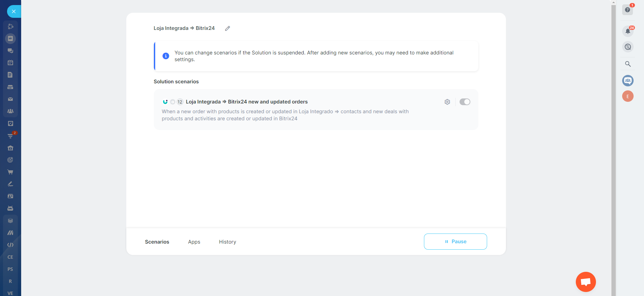Open the History tab
The width and height of the screenshot is (644, 296).
(227, 242)
